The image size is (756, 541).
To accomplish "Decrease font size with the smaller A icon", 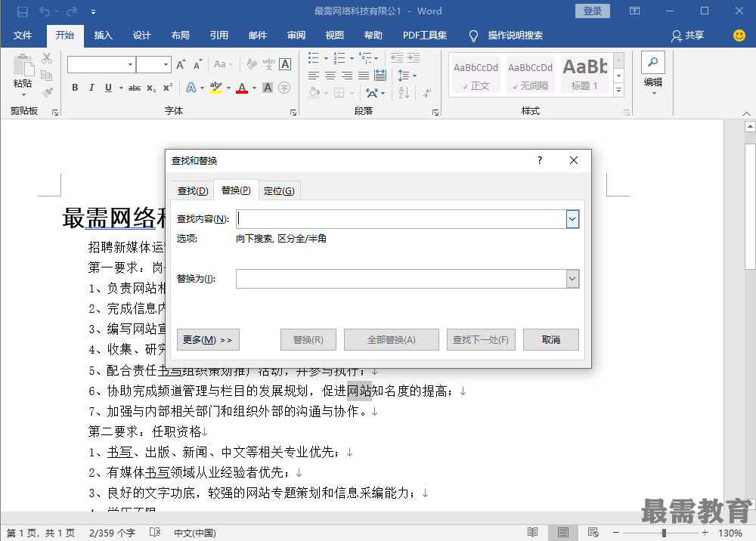I will [x=197, y=64].
